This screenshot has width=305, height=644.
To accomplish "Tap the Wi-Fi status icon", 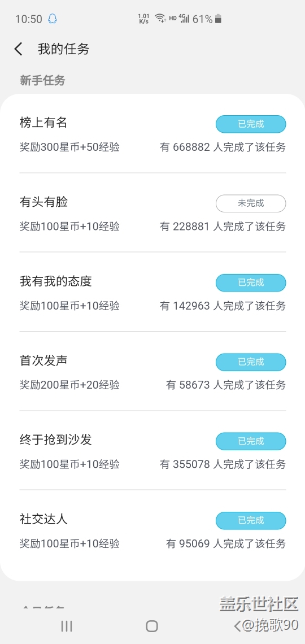I will pyautogui.click(x=160, y=19).
